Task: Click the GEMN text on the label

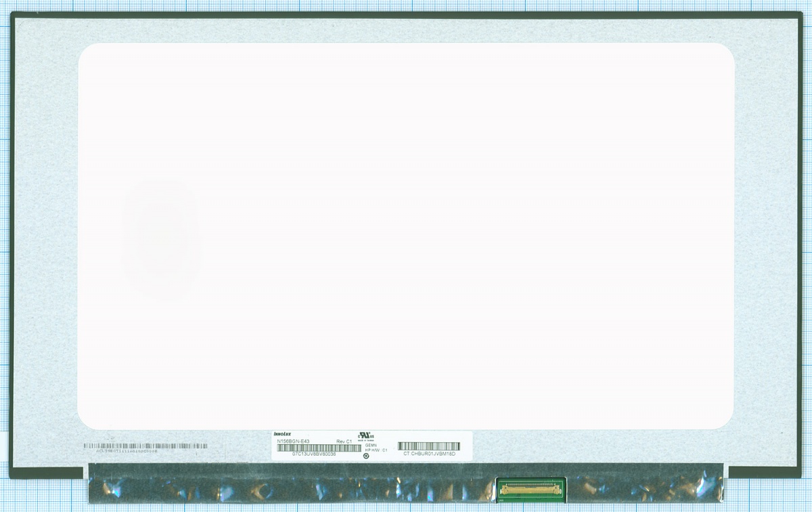Action: click(371, 445)
